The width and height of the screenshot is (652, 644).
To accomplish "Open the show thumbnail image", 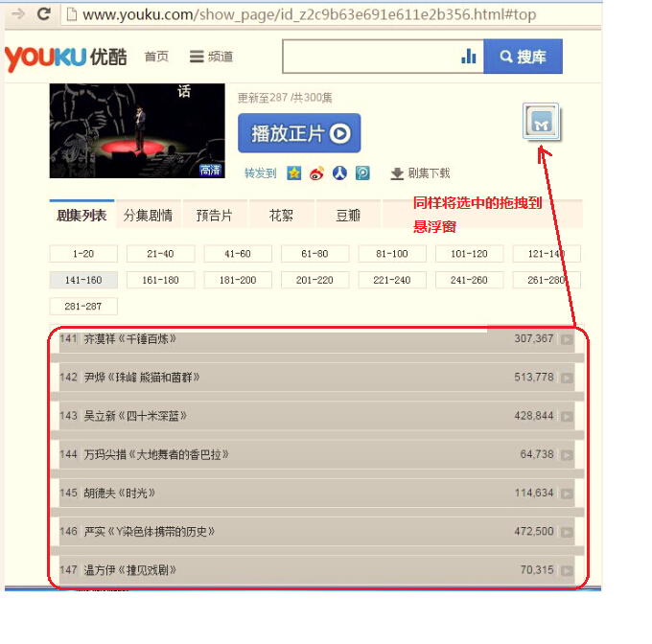I will click(x=137, y=131).
